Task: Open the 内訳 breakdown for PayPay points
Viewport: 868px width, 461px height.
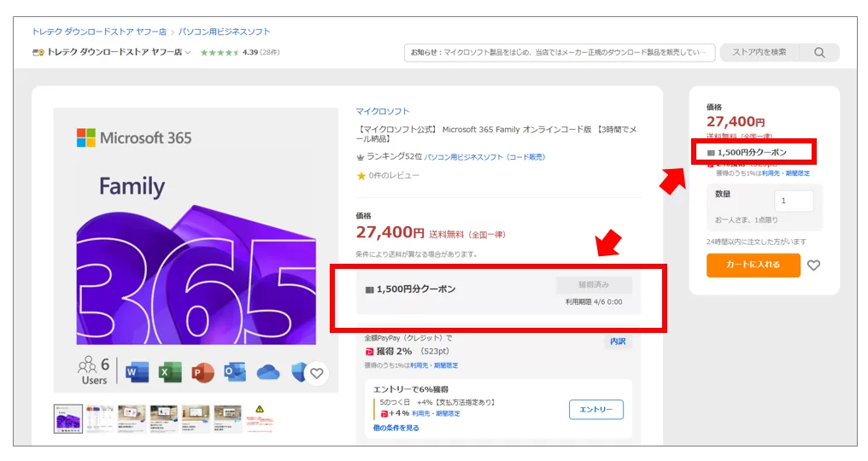Action: 618,341
